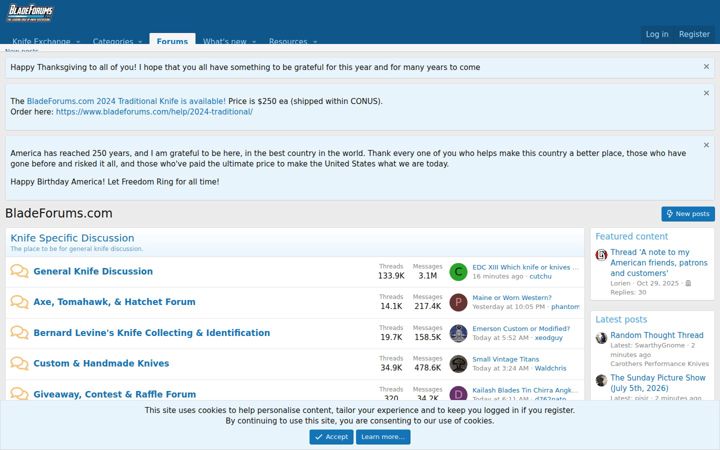The image size is (720, 450).
Task: Open the Maine or Worn Western? thread
Action: (x=512, y=298)
